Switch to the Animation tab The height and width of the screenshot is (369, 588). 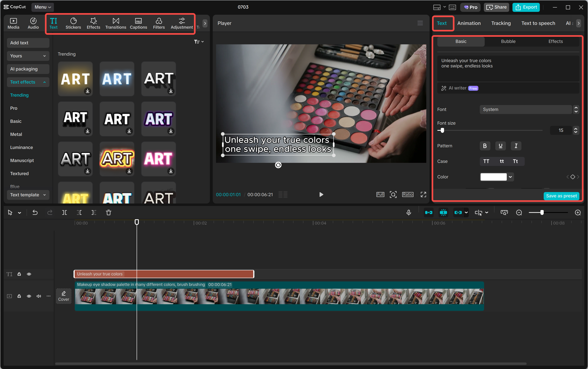click(469, 23)
